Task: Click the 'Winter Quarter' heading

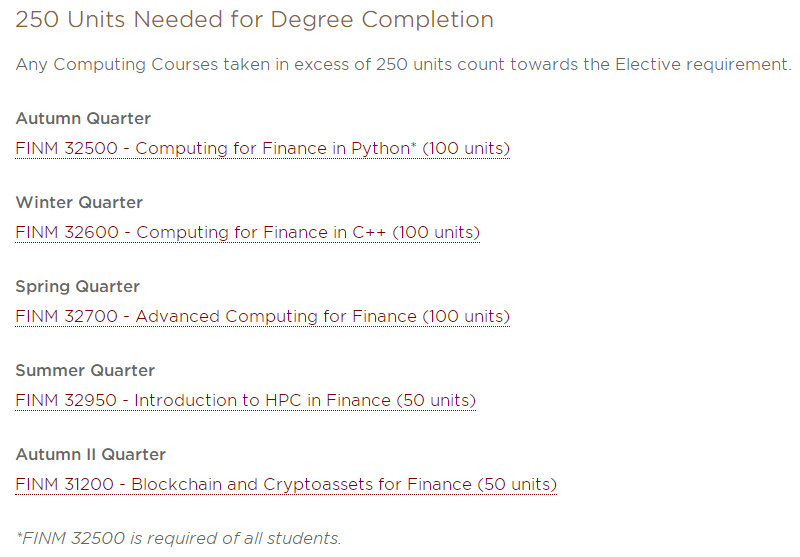Action: point(79,202)
